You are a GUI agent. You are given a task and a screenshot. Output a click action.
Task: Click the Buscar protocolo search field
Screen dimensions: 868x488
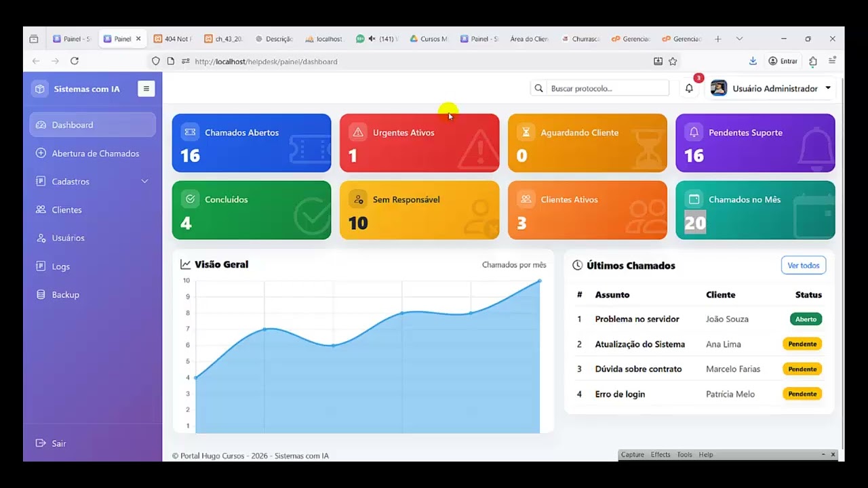(608, 88)
